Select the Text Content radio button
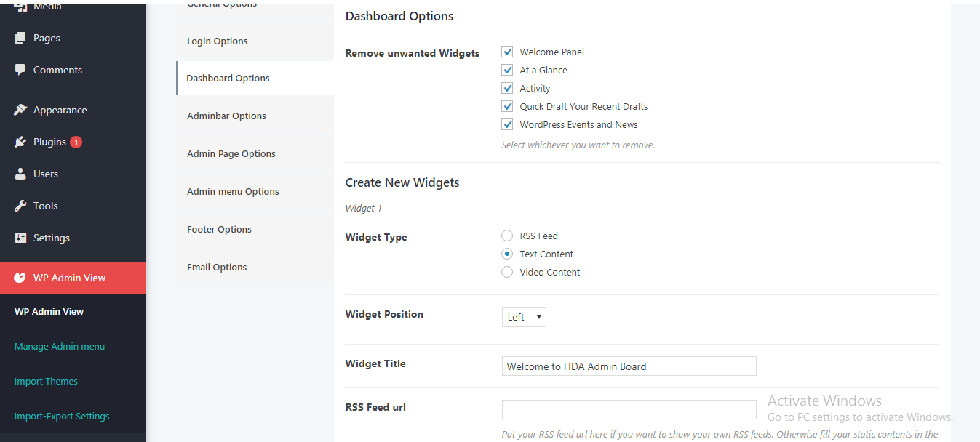 508,254
